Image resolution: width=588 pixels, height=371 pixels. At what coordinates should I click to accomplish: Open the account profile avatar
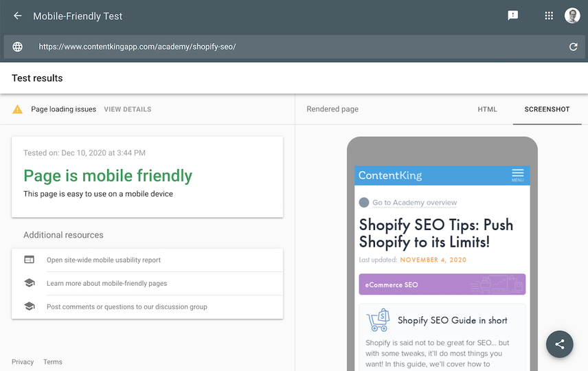[572, 16]
